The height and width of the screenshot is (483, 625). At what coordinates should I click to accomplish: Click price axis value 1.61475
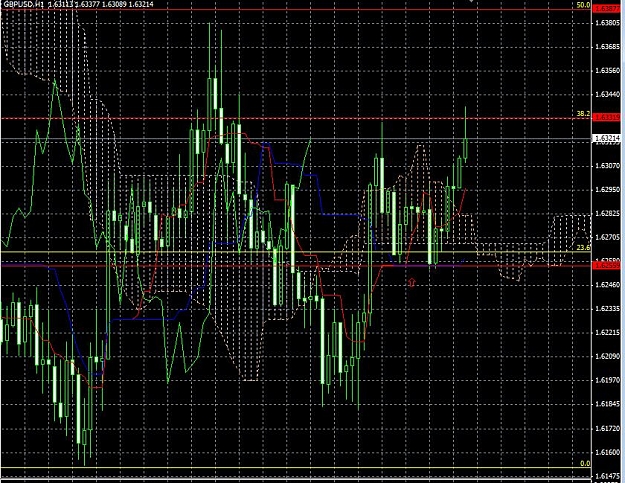click(x=607, y=476)
